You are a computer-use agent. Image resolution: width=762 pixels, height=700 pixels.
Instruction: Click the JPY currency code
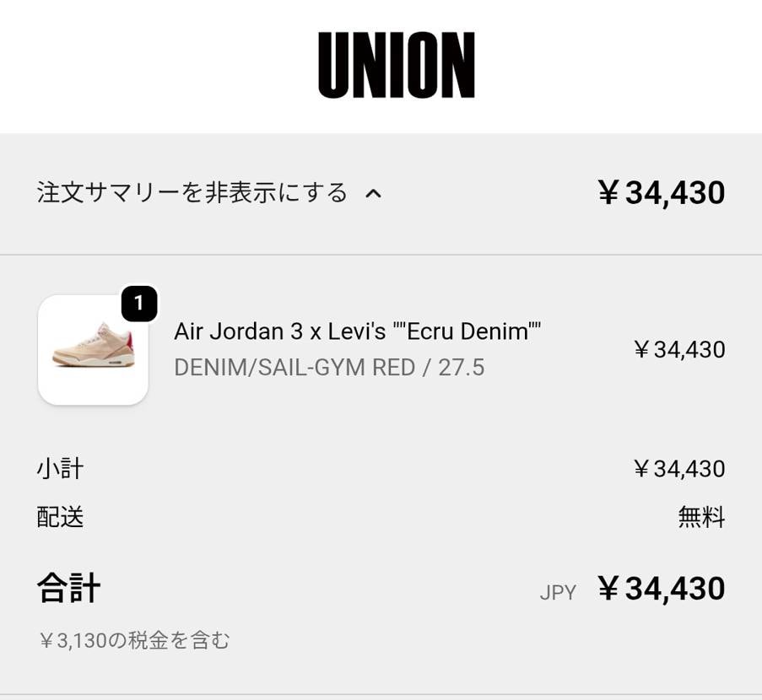tap(558, 592)
